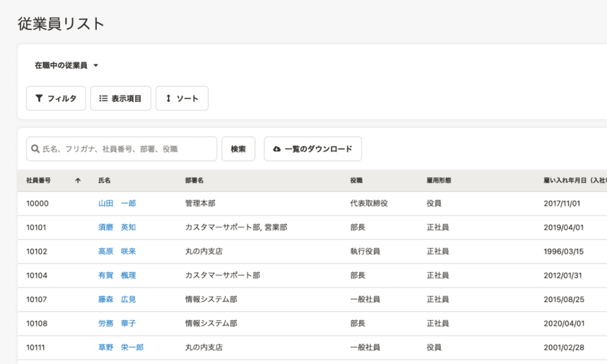Click the magnifying glass icon in the search field

pyautogui.click(x=35, y=149)
